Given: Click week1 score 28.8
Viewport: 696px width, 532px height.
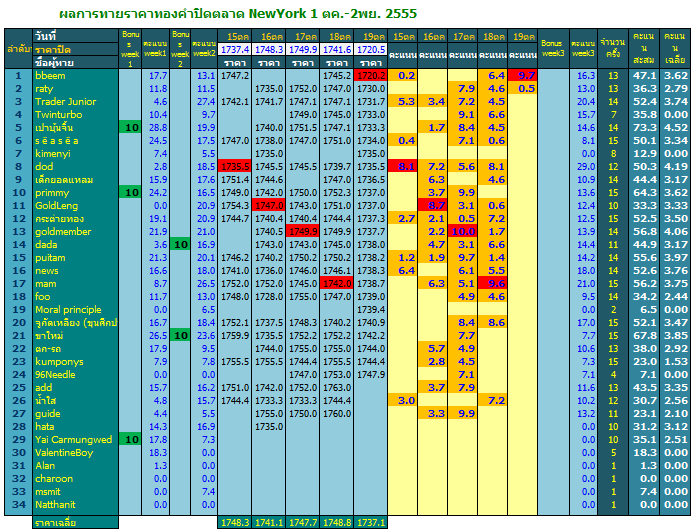Looking at the screenshot, I should point(155,128).
